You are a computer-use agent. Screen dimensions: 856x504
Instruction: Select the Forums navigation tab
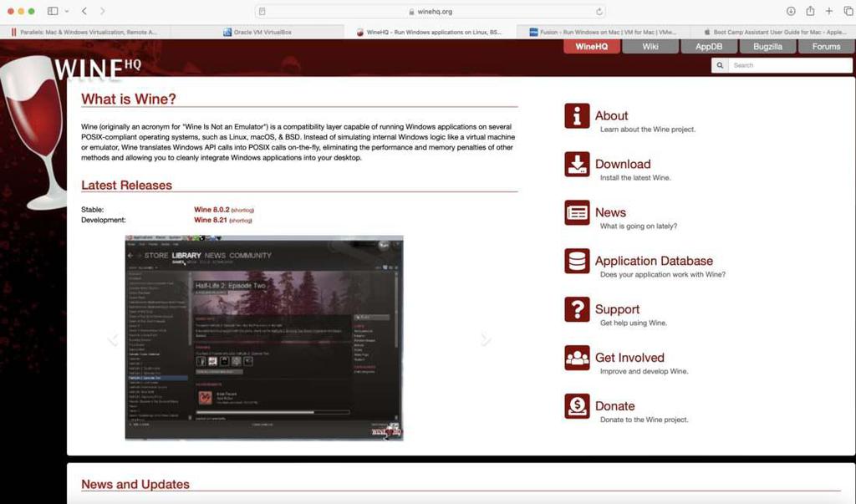tap(826, 47)
